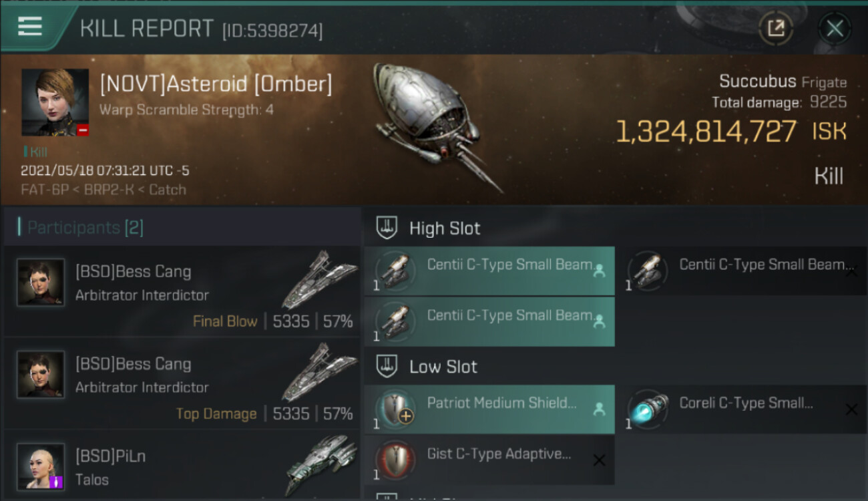Open Bess Cang's Final Blow portrait
The height and width of the screenshot is (501, 868).
41,283
